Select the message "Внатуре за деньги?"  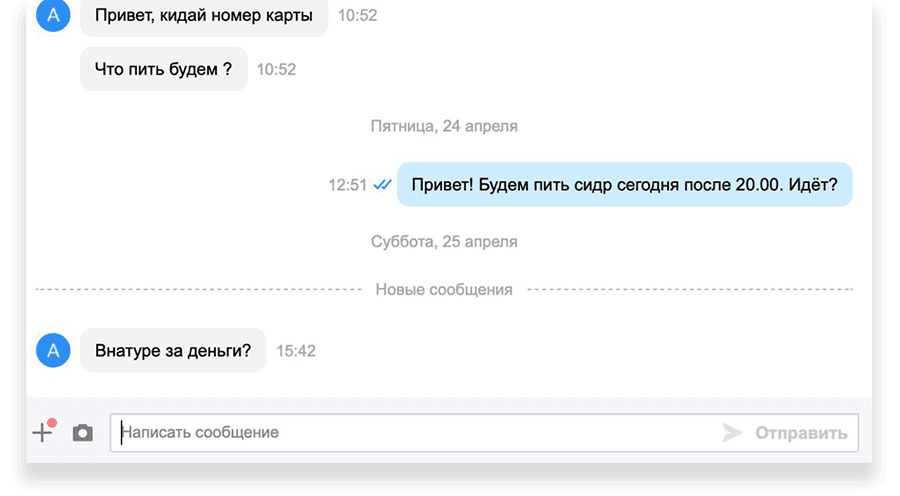click(173, 351)
